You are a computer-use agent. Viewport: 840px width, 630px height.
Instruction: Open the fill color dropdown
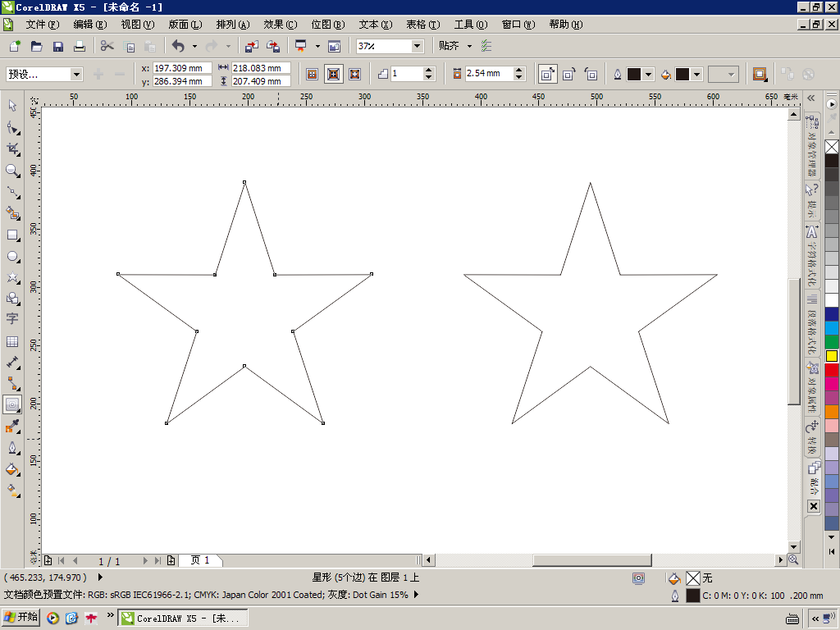pos(696,74)
